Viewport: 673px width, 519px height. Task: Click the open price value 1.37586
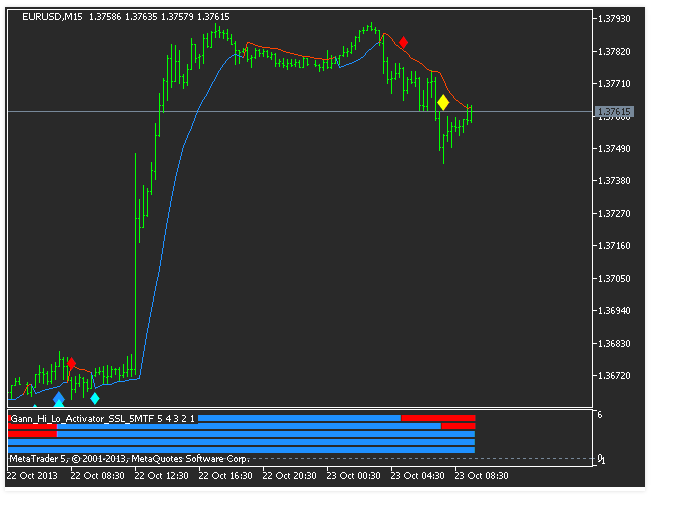(x=105, y=17)
